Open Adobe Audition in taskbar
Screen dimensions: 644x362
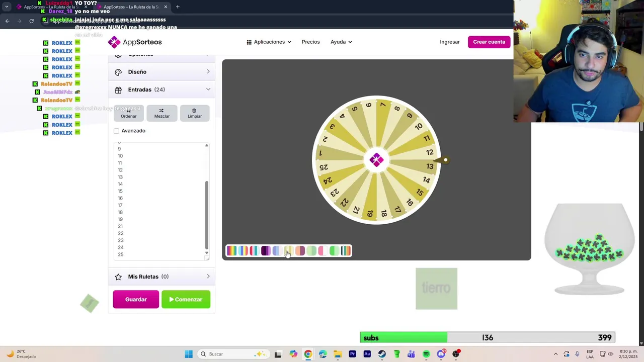click(x=367, y=354)
